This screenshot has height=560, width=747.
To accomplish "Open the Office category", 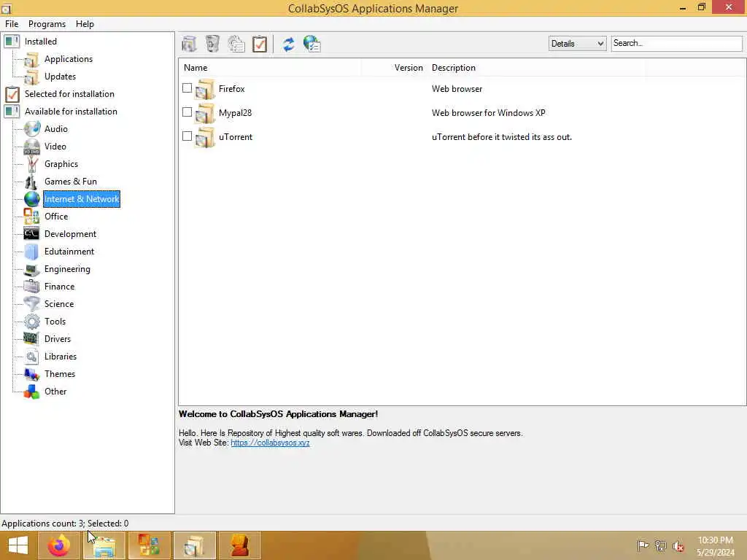I will point(56,216).
